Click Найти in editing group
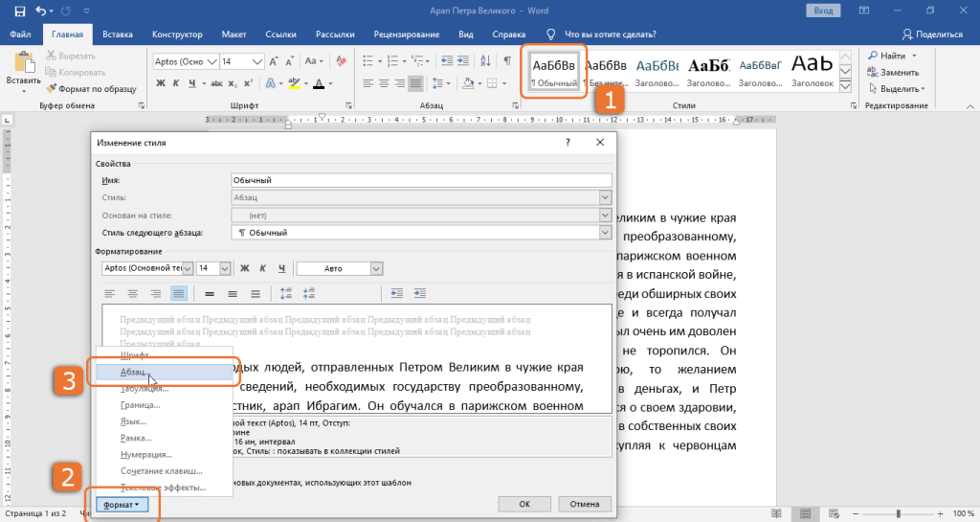The width and height of the screenshot is (980, 522). tap(893, 56)
